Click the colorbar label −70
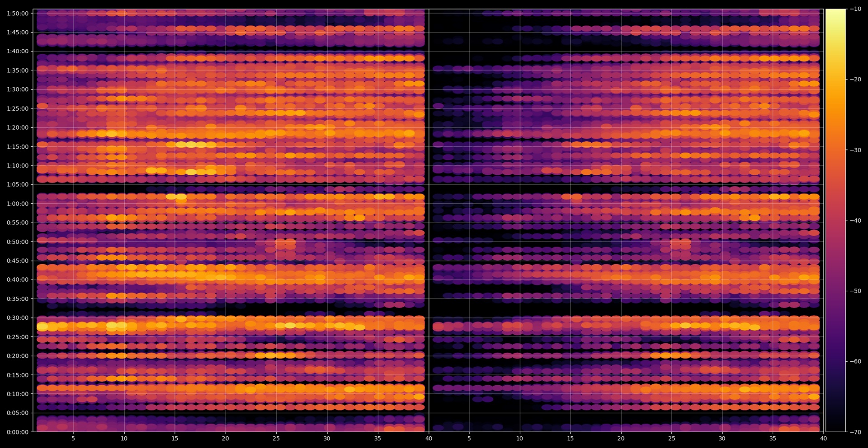Viewport: 868px width, 448px height. (x=855, y=432)
